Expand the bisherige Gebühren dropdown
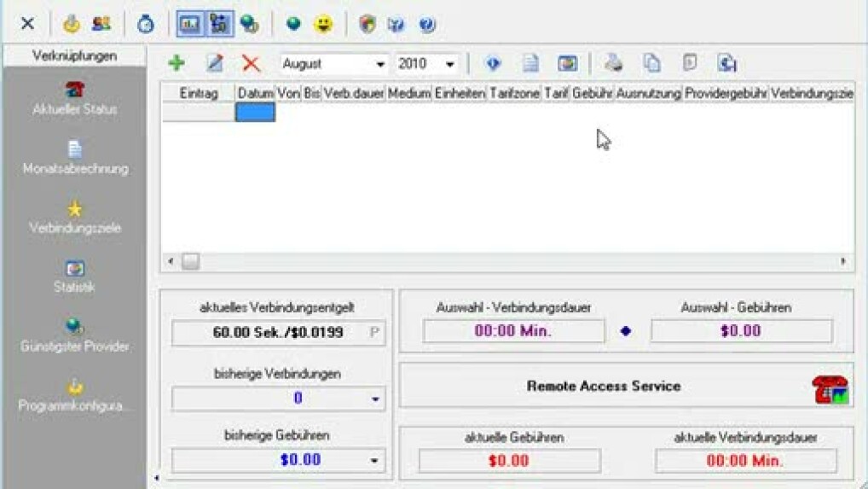Screen dimensions: 868x489 tap(374, 461)
